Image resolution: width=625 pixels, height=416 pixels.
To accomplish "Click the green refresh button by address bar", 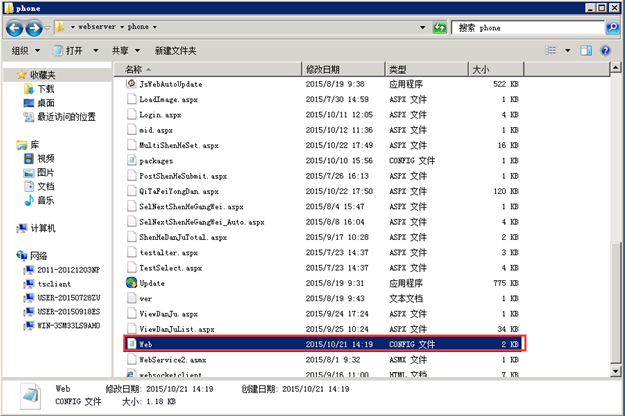I will pyautogui.click(x=439, y=28).
